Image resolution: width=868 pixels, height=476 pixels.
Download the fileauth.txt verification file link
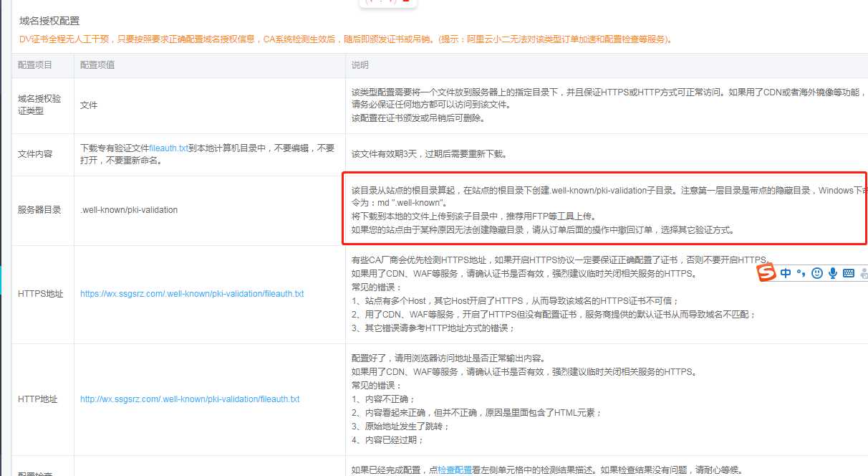(x=168, y=148)
